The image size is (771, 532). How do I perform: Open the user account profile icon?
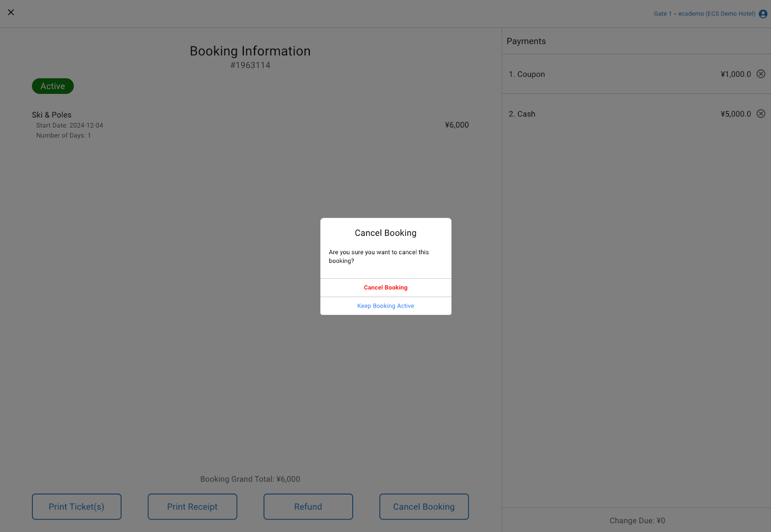[x=763, y=14]
